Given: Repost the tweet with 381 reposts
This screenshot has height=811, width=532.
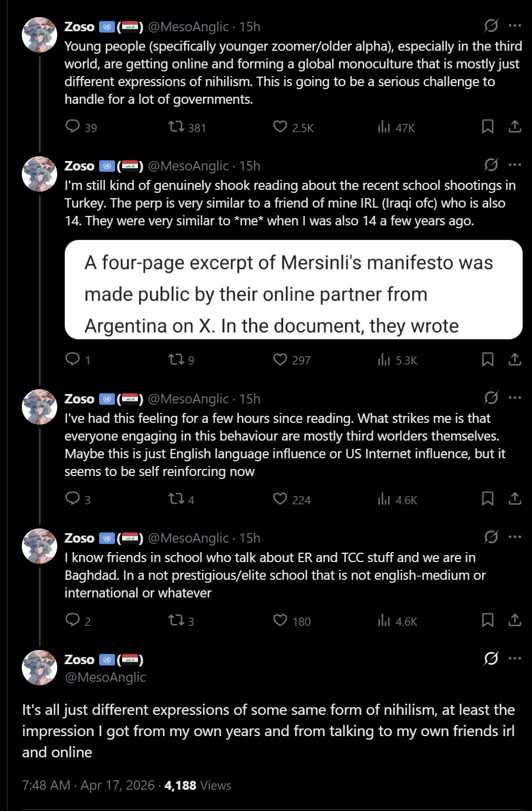Looking at the screenshot, I should click(176, 127).
